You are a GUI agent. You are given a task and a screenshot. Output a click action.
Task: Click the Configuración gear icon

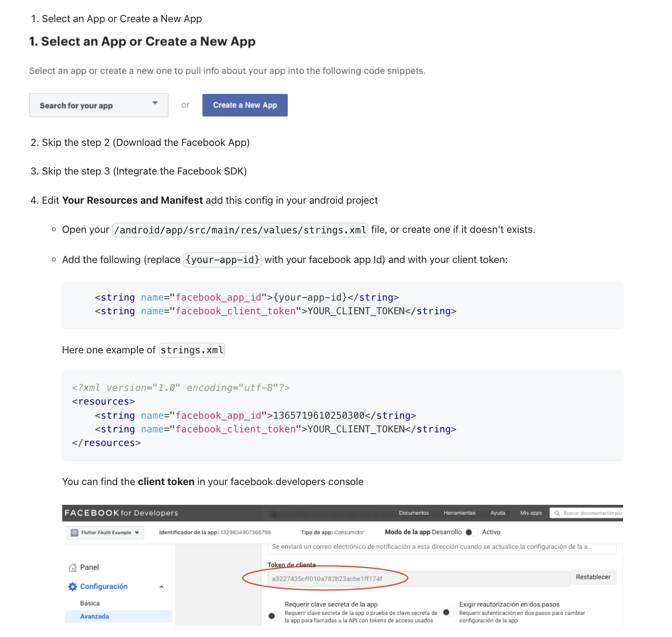pyautogui.click(x=72, y=587)
